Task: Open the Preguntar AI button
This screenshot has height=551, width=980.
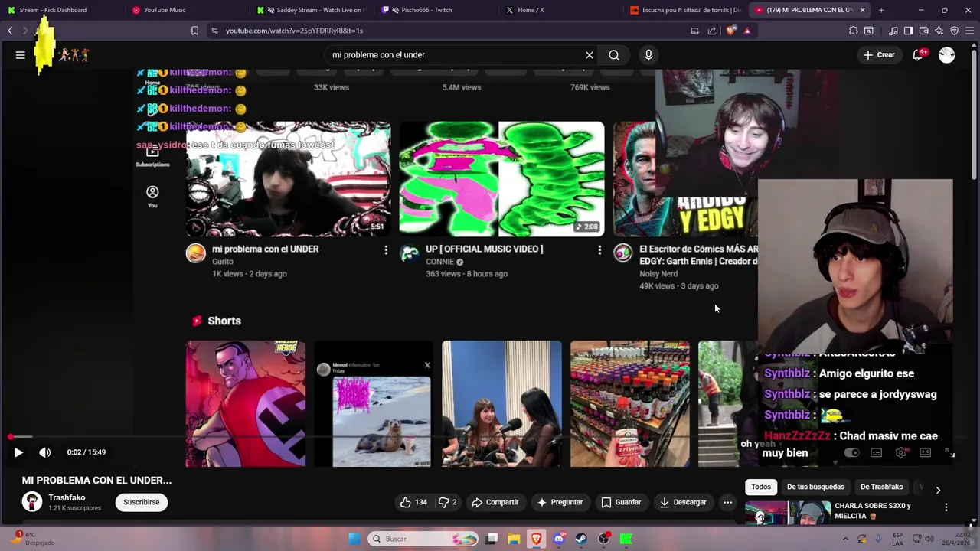Action: [560, 502]
